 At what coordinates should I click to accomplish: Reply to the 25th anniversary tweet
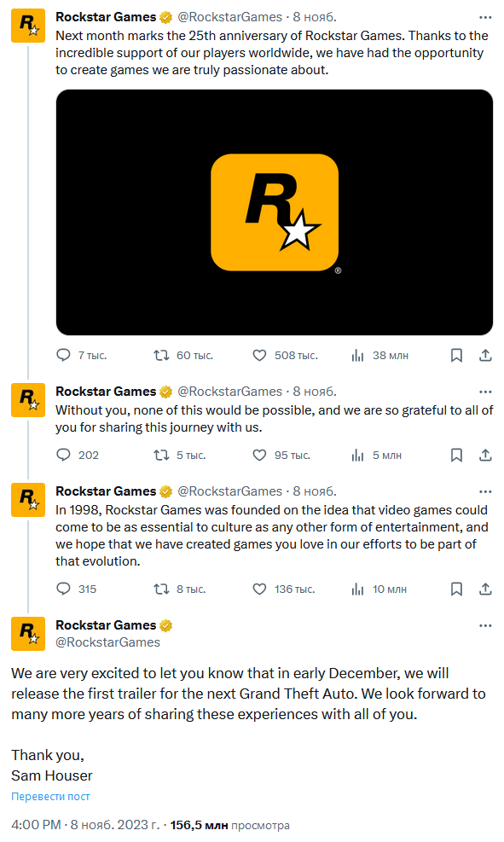click(63, 355)
